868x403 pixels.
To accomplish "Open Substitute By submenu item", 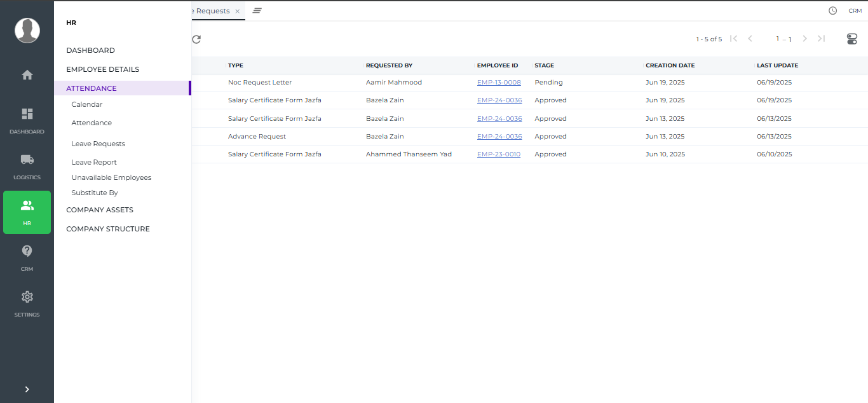I will pos(95,193).
